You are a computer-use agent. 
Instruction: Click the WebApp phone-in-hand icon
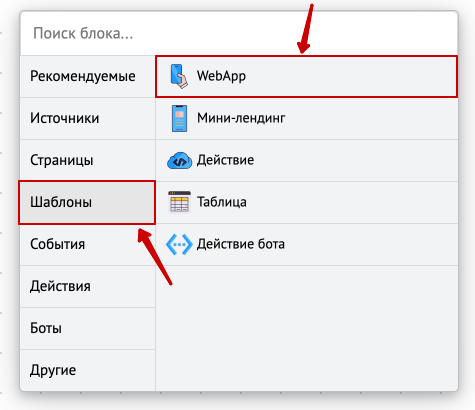179,76
